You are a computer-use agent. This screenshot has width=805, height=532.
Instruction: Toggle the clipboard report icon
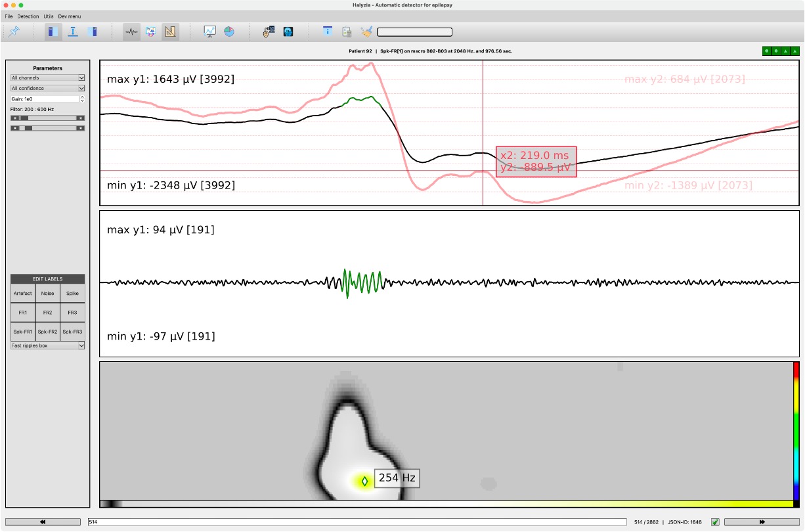347,31
